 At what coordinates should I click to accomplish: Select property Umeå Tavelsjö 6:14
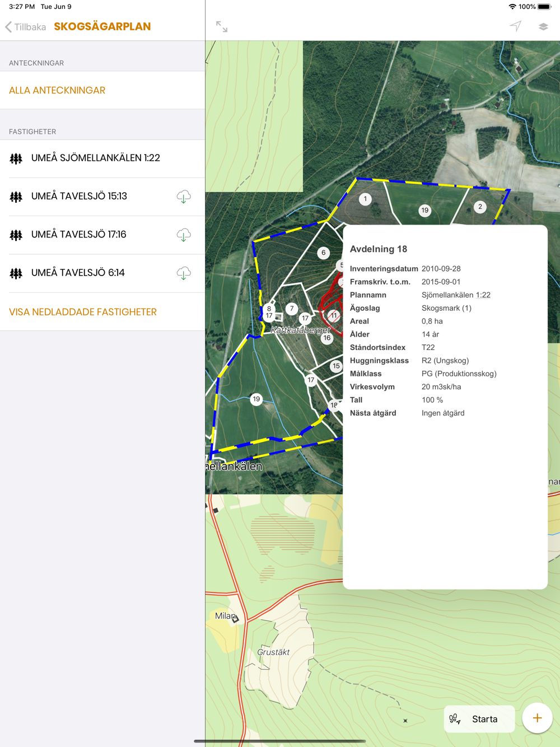click(x=78, y=273)
